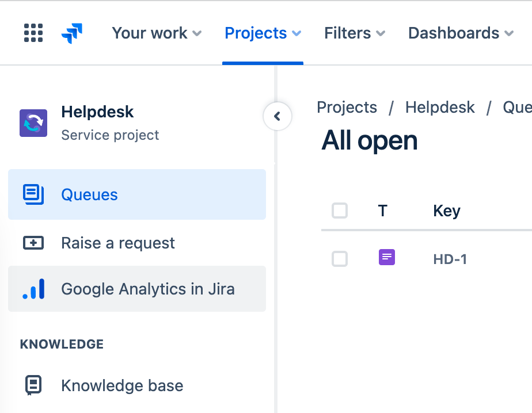Open the Filters dropdown menu
The image size is (532, 413).
point(354,33)
